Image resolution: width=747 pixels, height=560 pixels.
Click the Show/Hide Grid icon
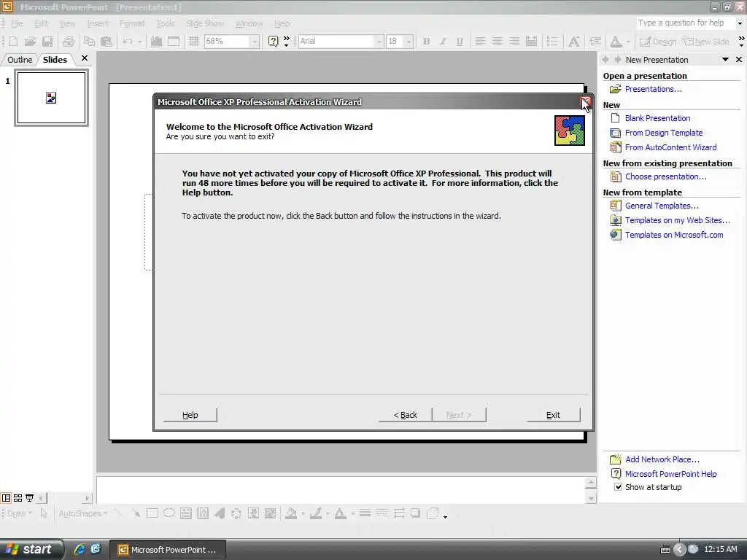pyautogui.click(x=193, y=42)
